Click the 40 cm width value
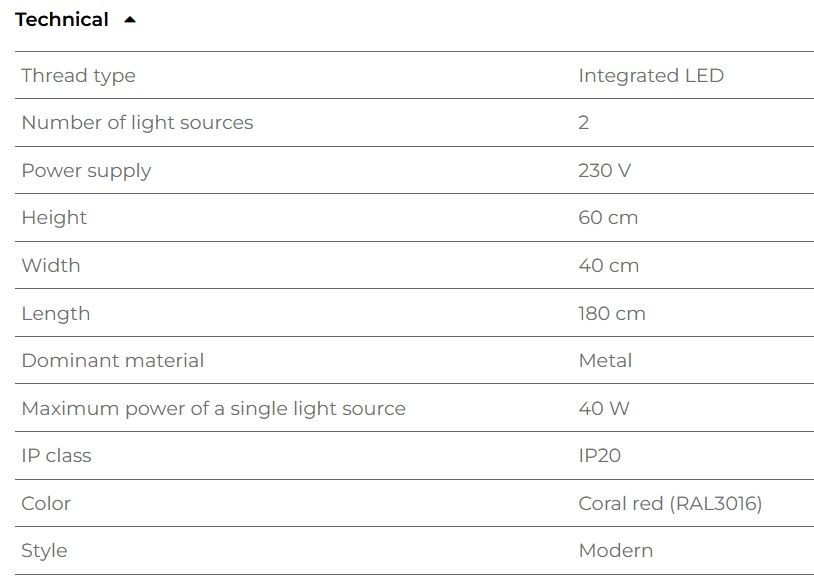Viewport: 814px width, 582px height. (608, 265)
